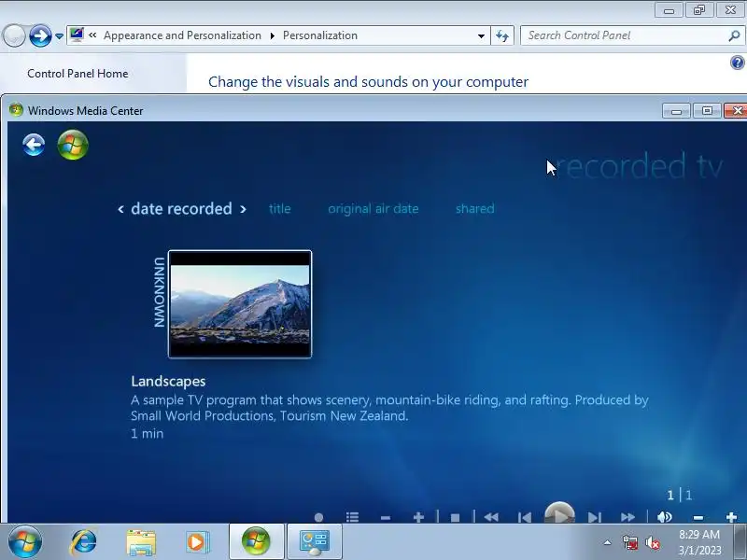
Task: Open the tray volume speaker icon
Action: (653, 542)
